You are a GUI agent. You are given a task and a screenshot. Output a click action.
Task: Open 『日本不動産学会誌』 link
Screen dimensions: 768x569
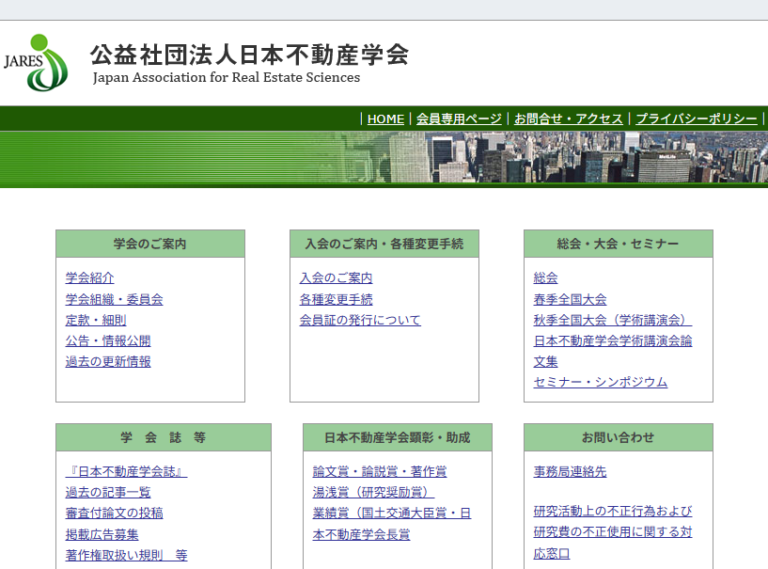pyautogui.click(x=126, y=471)
